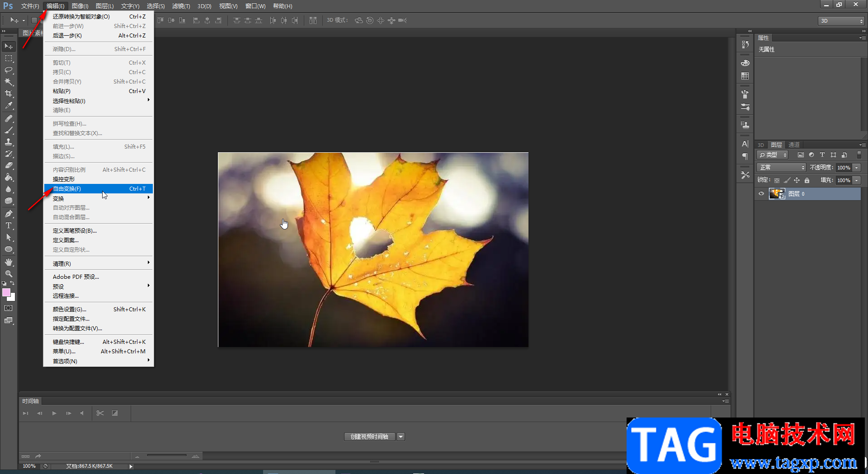Select the Horizontal Type tool

(x=9, y=225)
